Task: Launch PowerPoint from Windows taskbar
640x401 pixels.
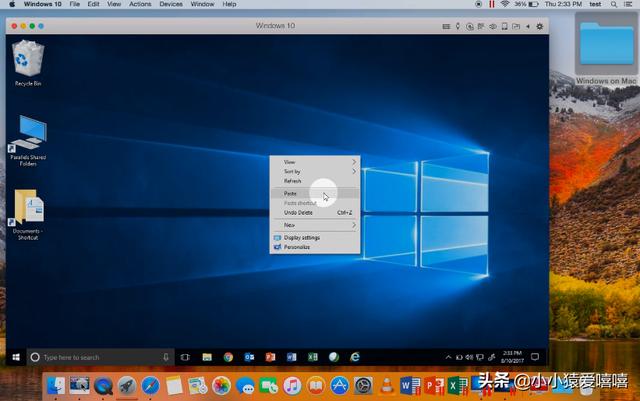Action: [270, 357]
